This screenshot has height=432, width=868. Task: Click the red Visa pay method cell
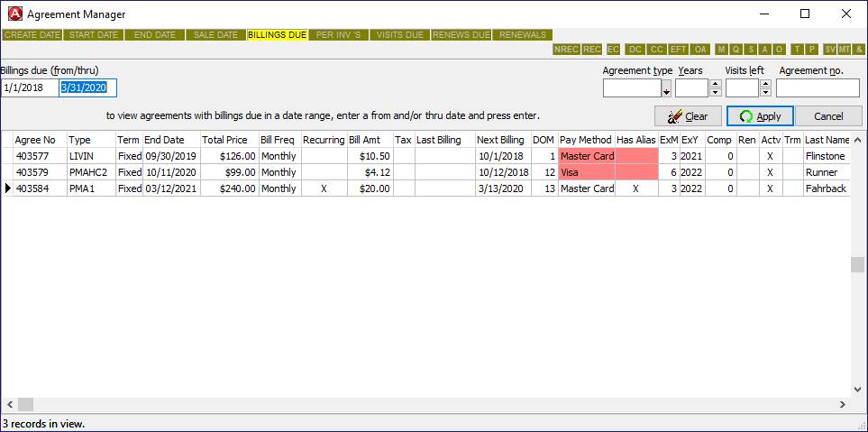586,172
